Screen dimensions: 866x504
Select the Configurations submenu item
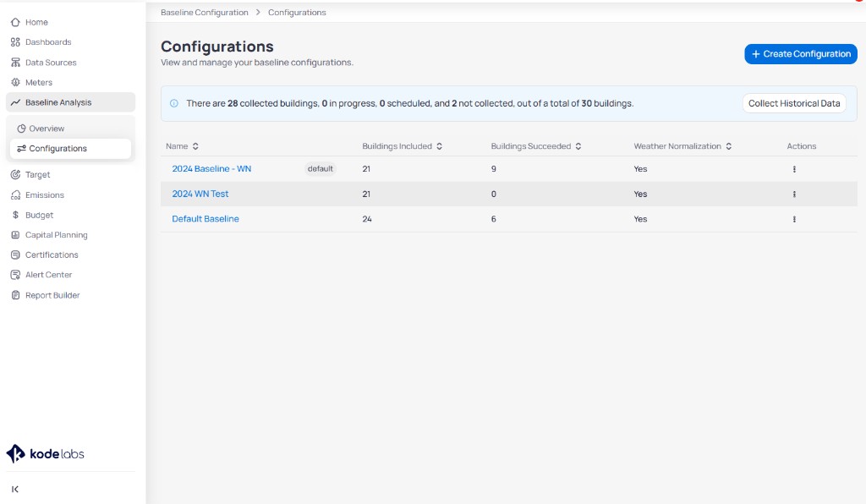(x=71, y=149)
